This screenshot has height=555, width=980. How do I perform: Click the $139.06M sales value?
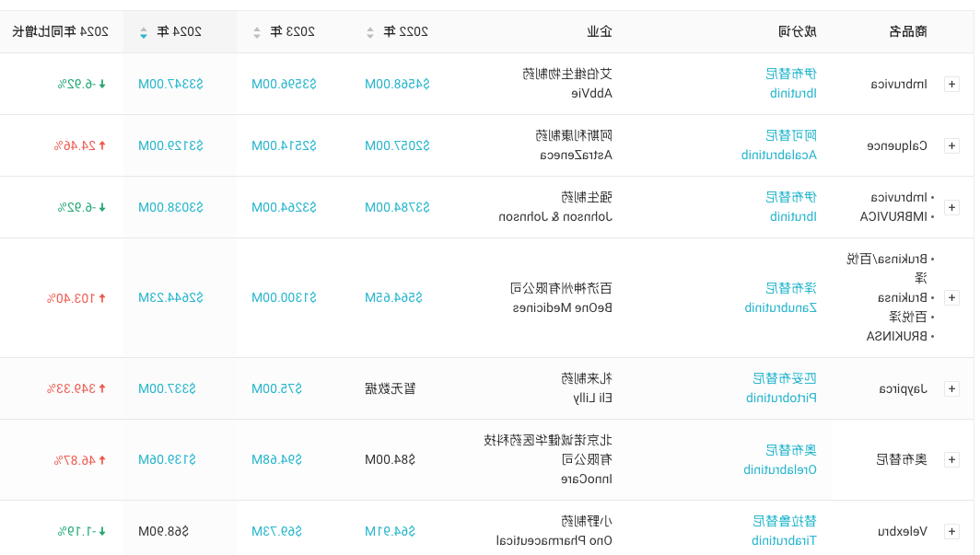(x=167, y=460)
